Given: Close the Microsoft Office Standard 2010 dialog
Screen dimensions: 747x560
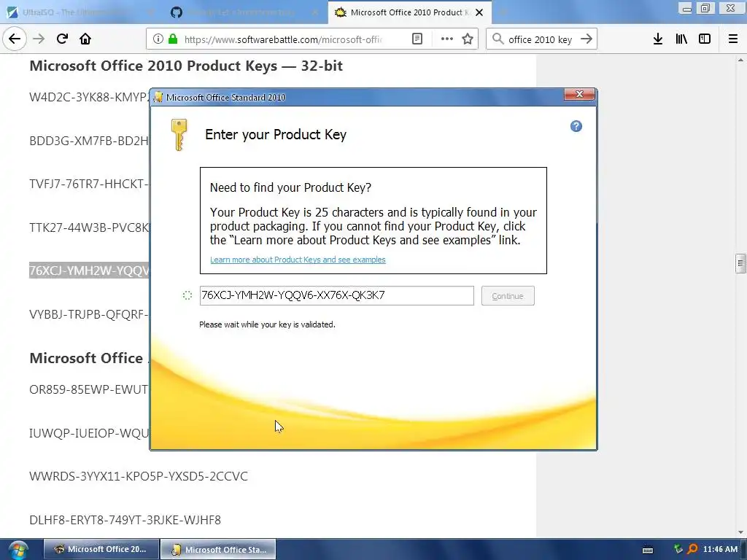Looking at the screenshot, I should pos(579,94).
